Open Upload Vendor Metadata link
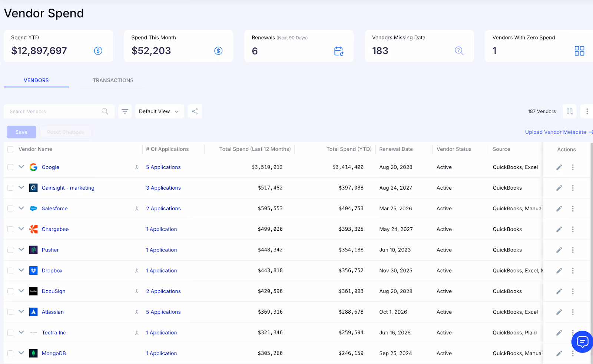The width and height of the screenshot is (593, 364). 559,132
